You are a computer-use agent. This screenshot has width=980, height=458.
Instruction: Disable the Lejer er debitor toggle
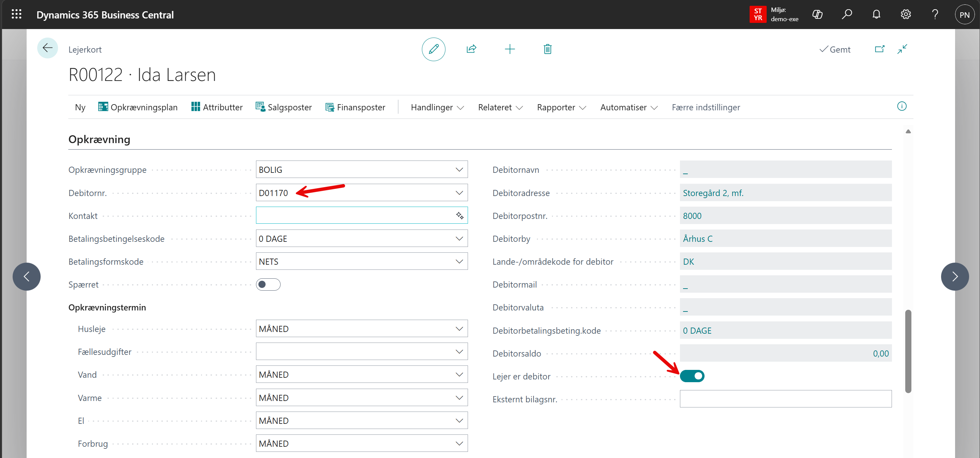tap(692, 376)
